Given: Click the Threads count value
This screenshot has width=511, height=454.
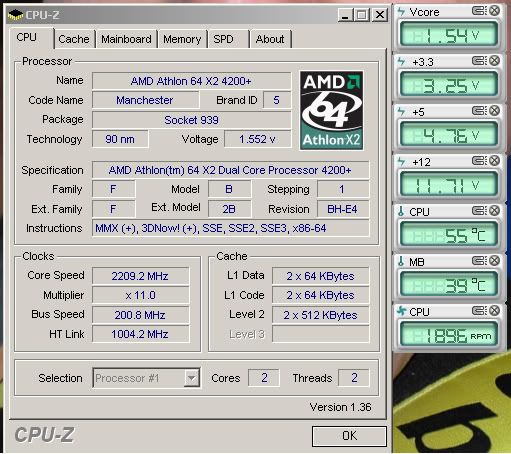Looking at the screenshot, I should pos(354,378).
